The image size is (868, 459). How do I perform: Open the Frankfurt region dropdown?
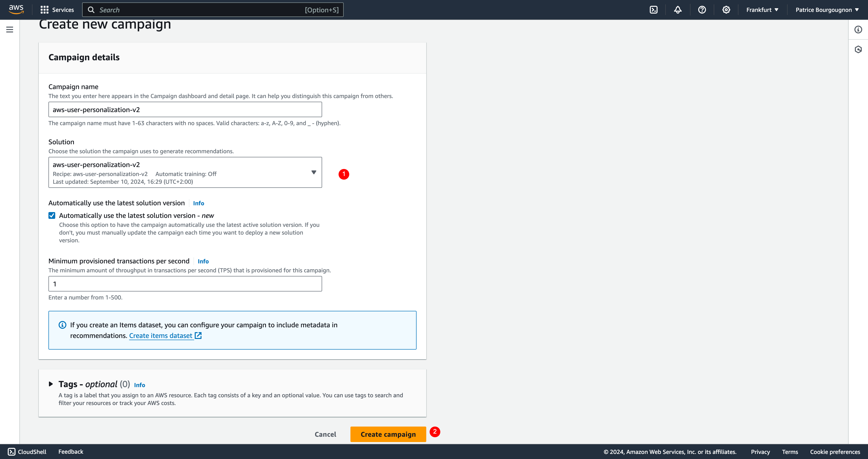(x=762, y=10)
